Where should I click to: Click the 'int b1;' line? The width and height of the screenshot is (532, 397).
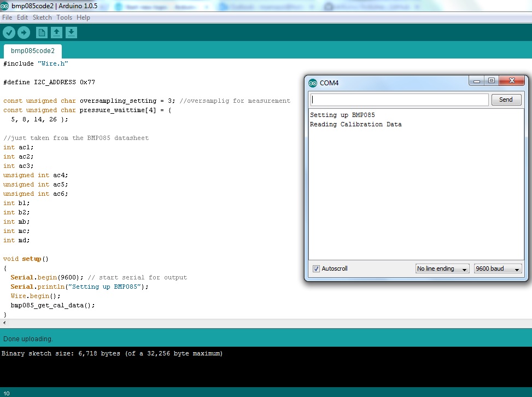(16, 203)
